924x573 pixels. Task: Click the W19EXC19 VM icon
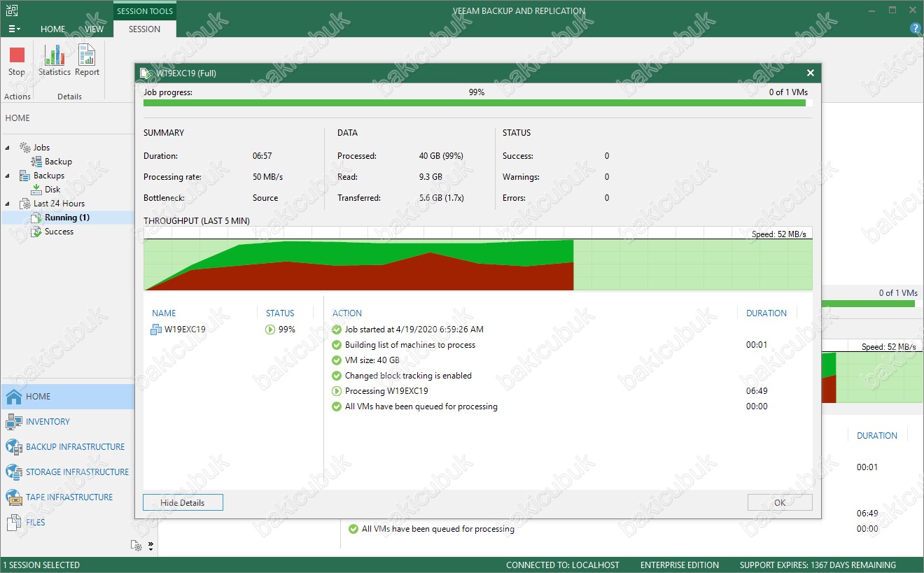coord(155,329)
